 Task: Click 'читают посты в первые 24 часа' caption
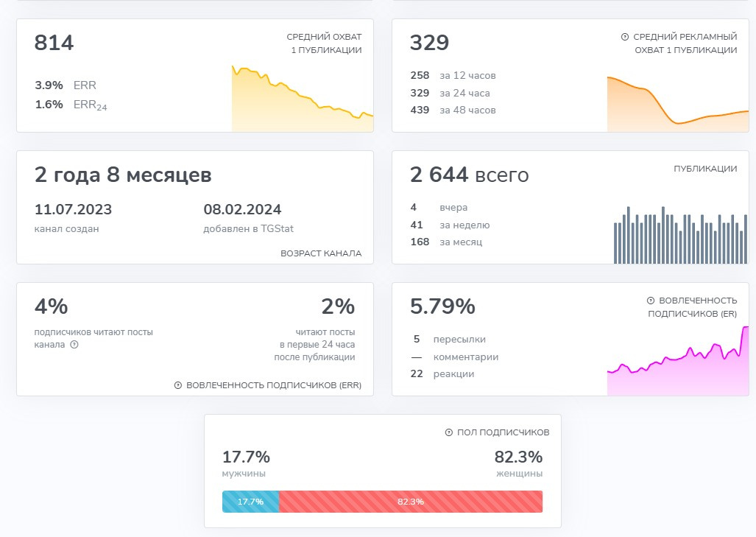(315, 345)
